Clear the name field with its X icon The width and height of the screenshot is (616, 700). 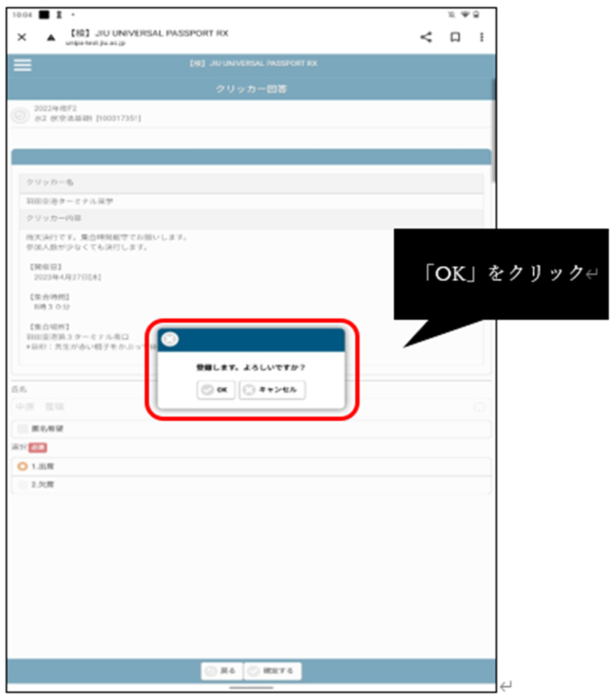point(479,407)
